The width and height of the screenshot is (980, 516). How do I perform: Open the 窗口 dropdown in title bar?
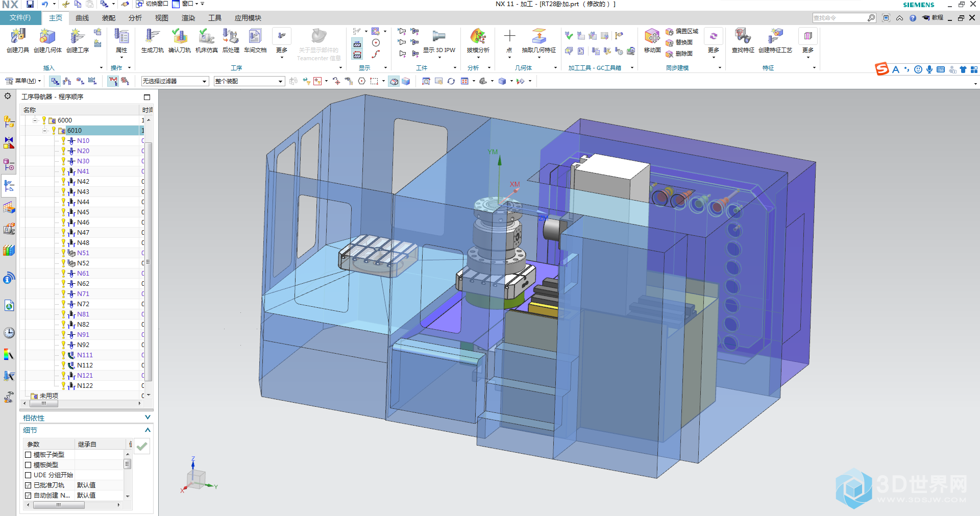click(188, 4)
